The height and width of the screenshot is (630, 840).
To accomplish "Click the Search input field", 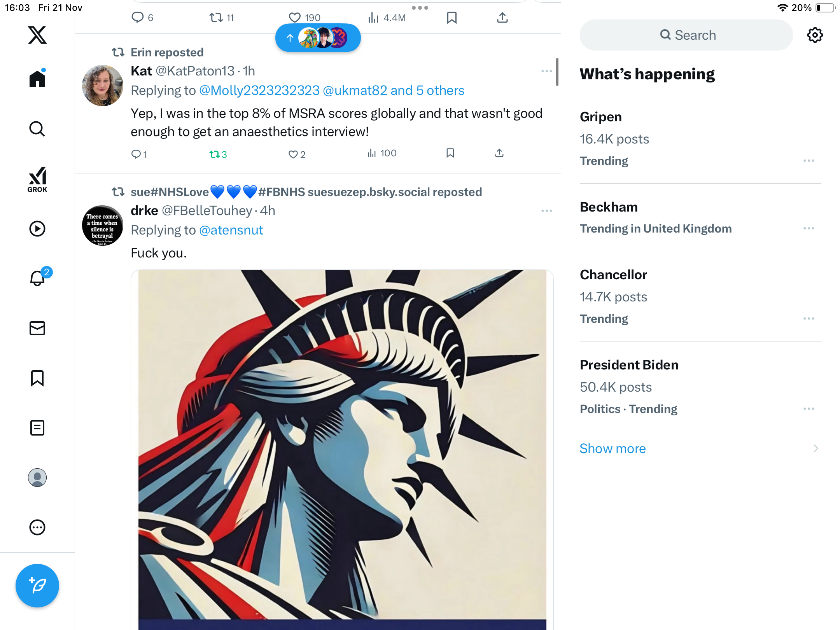I will pyautogui.click(x=686, y=35).
